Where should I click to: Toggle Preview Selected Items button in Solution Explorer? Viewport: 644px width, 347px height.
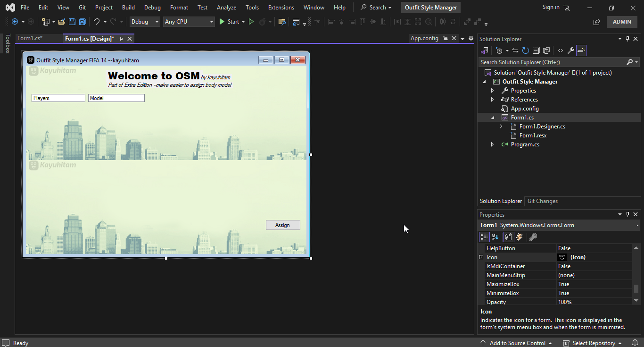[x=581, y=51]
